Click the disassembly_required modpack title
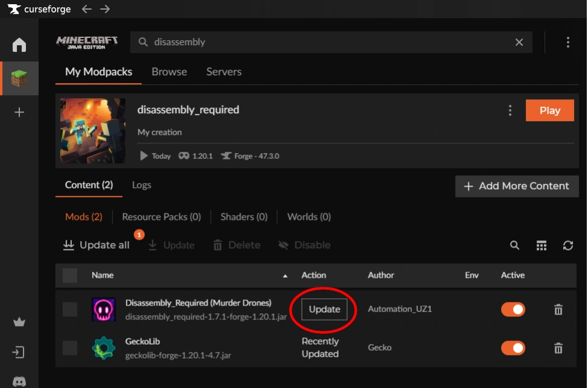Screen dimensions: 588x388 coord(188,110)
